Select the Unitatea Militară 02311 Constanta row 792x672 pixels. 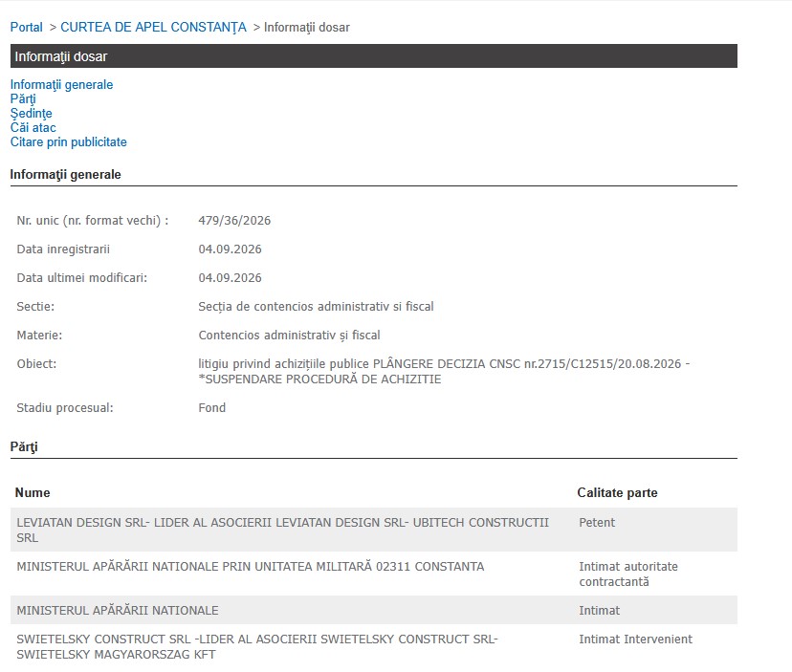pos(374,574)
